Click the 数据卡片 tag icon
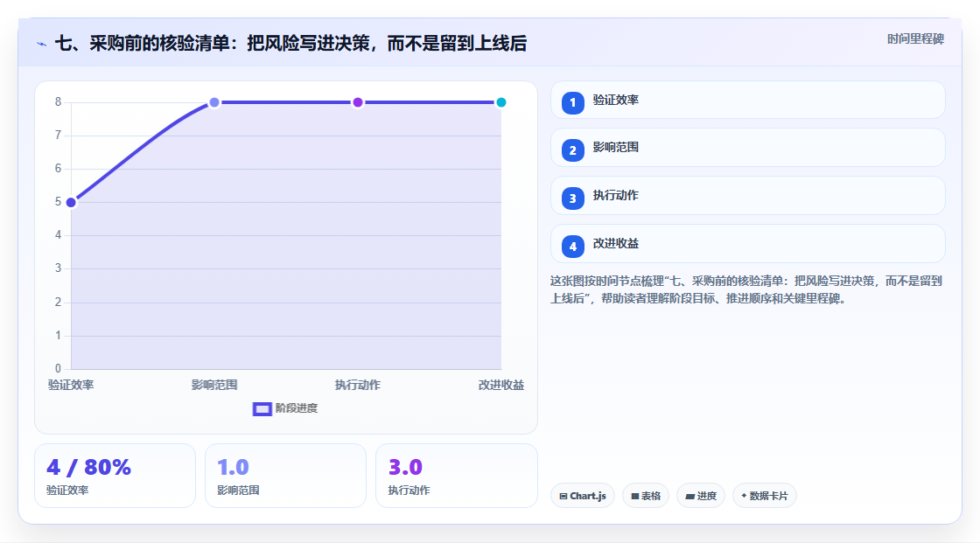 point(744,496)
